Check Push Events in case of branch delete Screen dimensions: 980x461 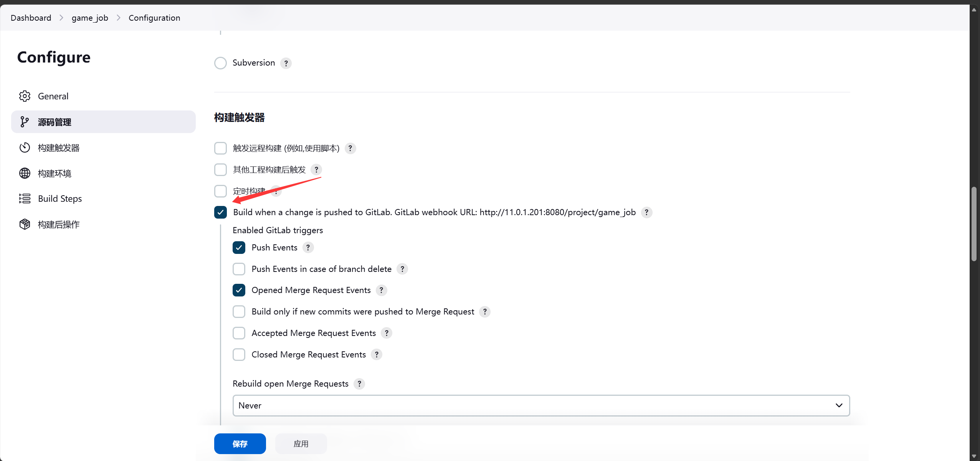click(x=239, y=269)
